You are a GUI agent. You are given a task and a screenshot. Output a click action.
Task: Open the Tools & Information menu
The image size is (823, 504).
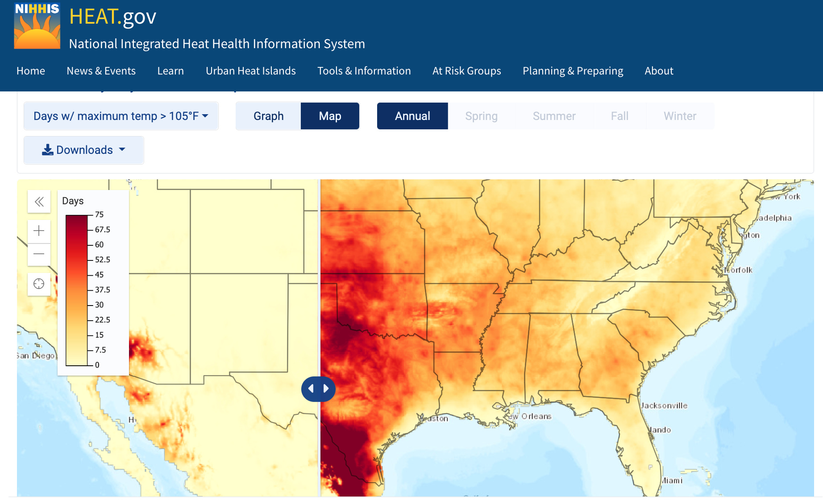(364, 70)
